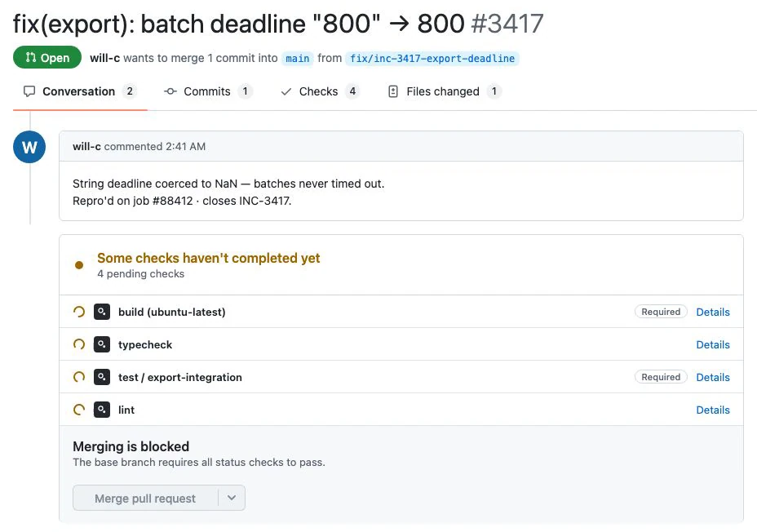The width and height of the screenshot is (757, 532).
Task: Click the Conversation count badge 2
Action: click(x=130, y=91)
